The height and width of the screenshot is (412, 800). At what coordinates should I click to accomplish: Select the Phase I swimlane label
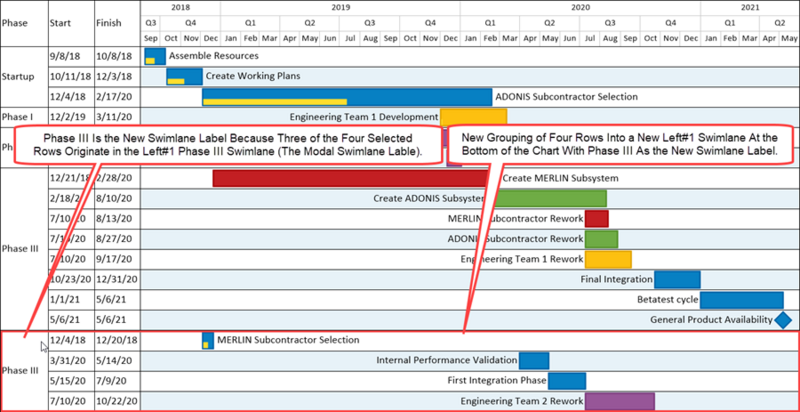click(18, 117)
